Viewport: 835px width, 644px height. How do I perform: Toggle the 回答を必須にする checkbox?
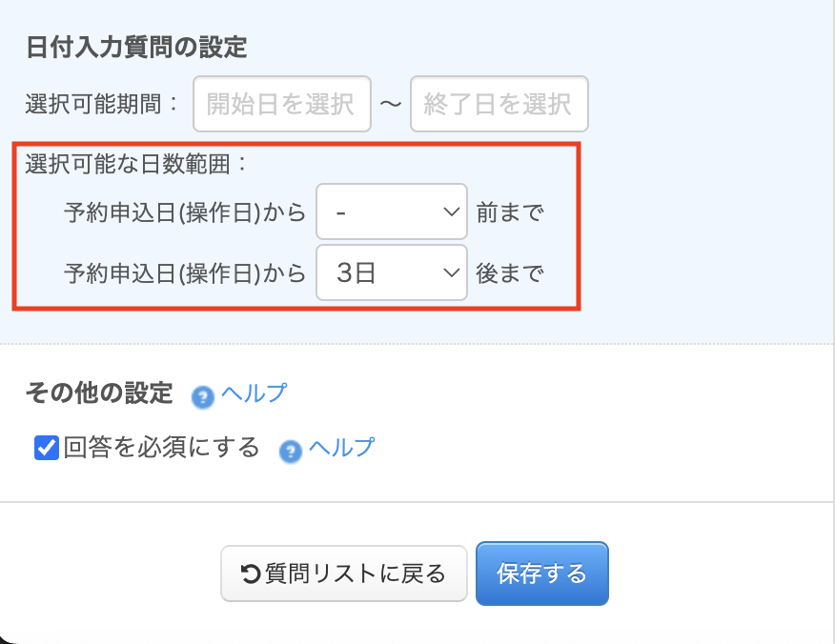(x=47, y=448)
